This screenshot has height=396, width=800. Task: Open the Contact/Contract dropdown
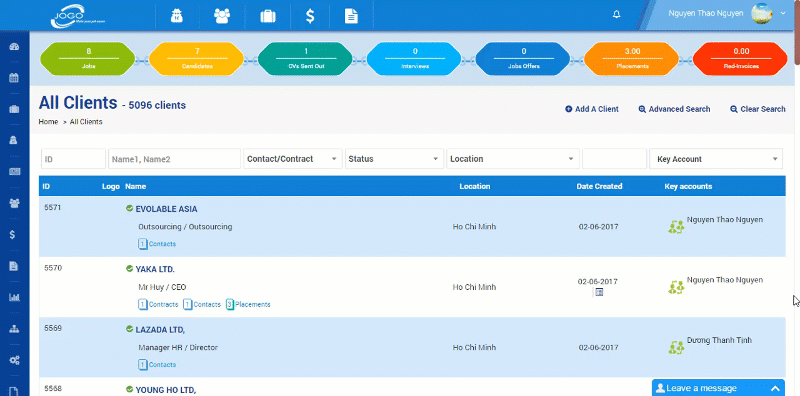coord(293,159)
